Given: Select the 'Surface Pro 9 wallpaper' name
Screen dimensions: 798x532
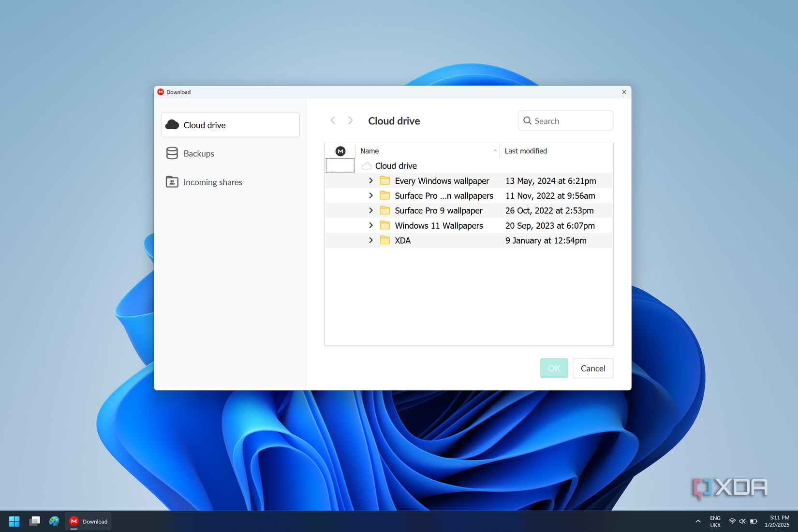Looking at the screenshot, I should pyautogui.click(x=439, y=211).
